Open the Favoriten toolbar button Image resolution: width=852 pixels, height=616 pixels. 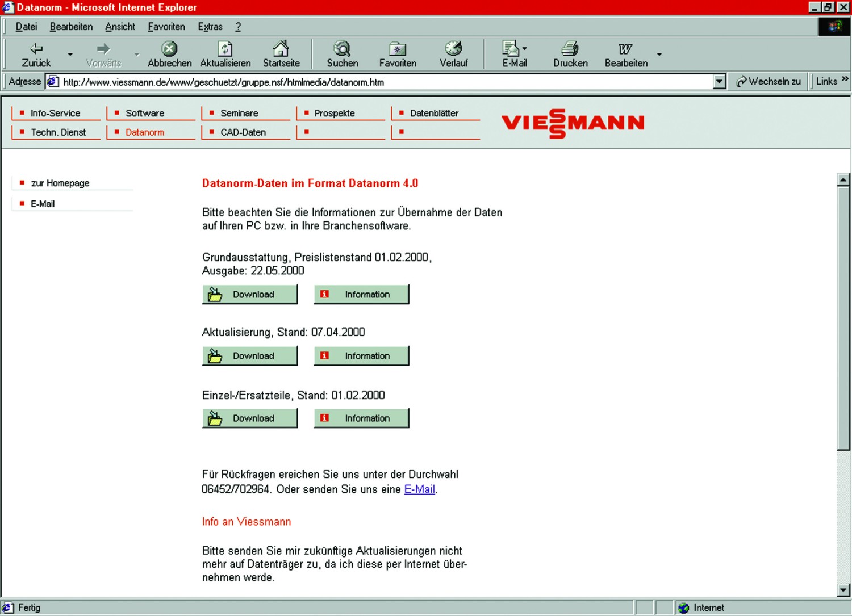tap(398, 55)
